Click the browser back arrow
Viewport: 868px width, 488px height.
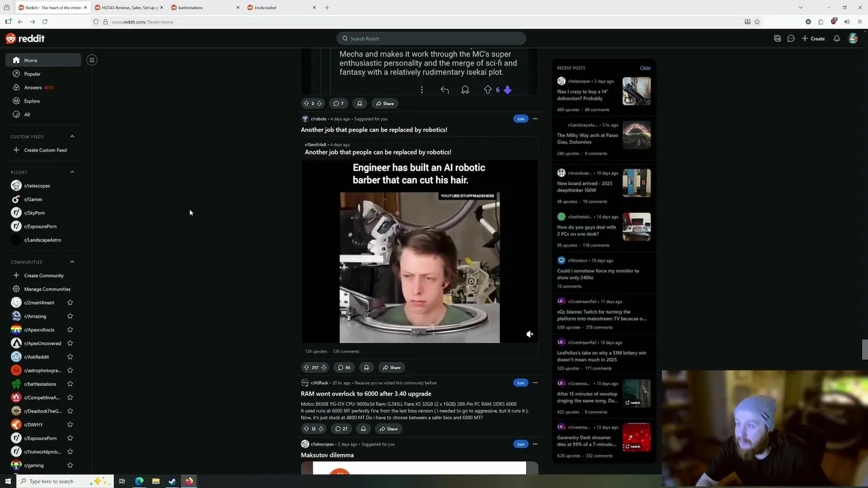click(x=20, y=22)
